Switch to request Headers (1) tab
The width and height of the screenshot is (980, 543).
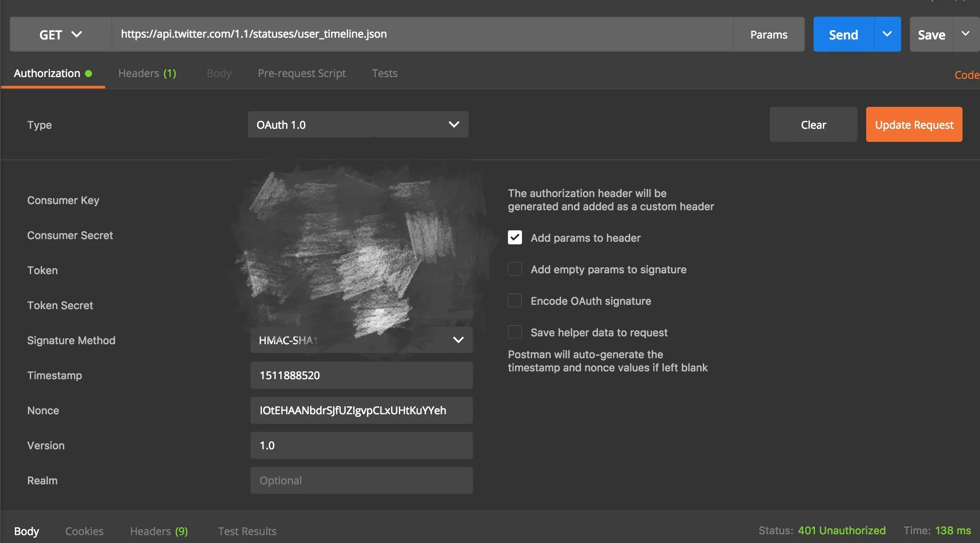coord(147,73)
